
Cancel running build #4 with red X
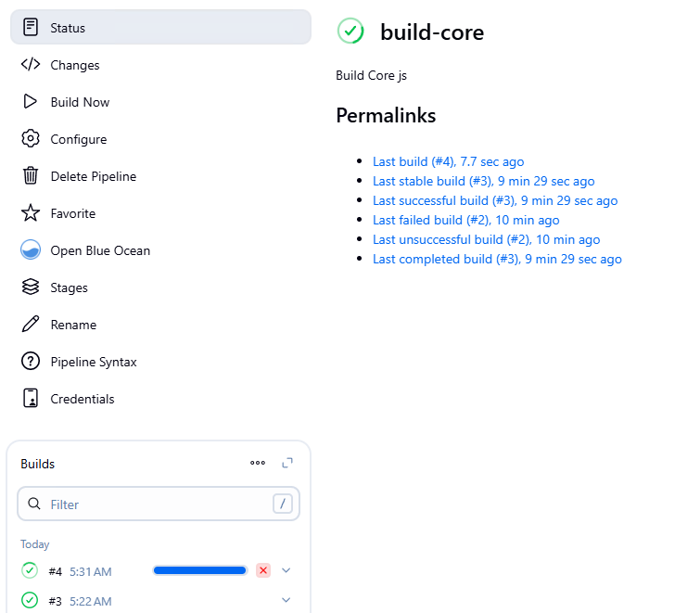[x=263, y=570]
